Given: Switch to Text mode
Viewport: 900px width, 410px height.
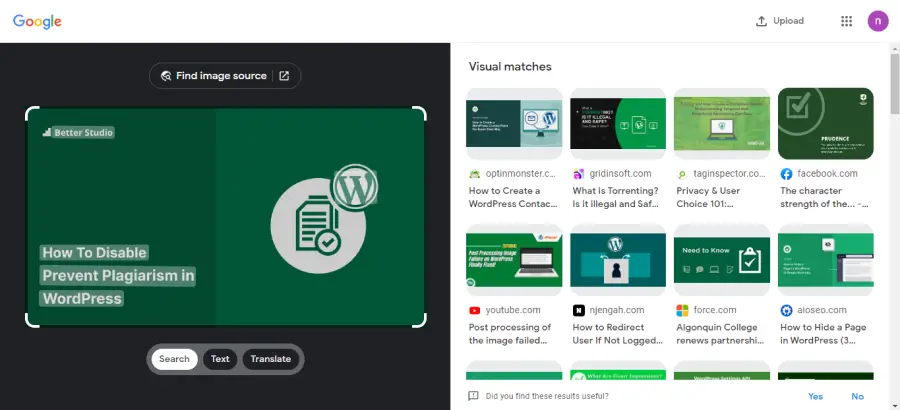Looking at the screenshot, I should pos(220,359).
